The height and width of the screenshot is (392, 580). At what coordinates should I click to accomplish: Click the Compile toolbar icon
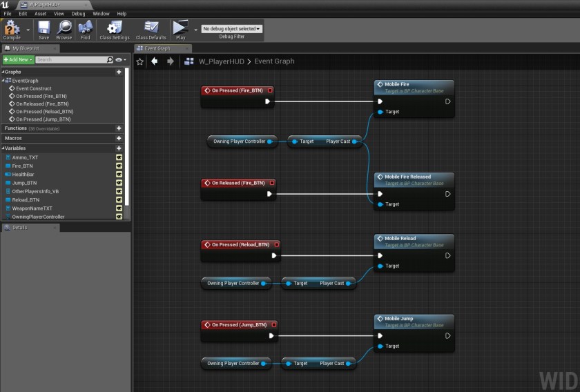[12, 29]
